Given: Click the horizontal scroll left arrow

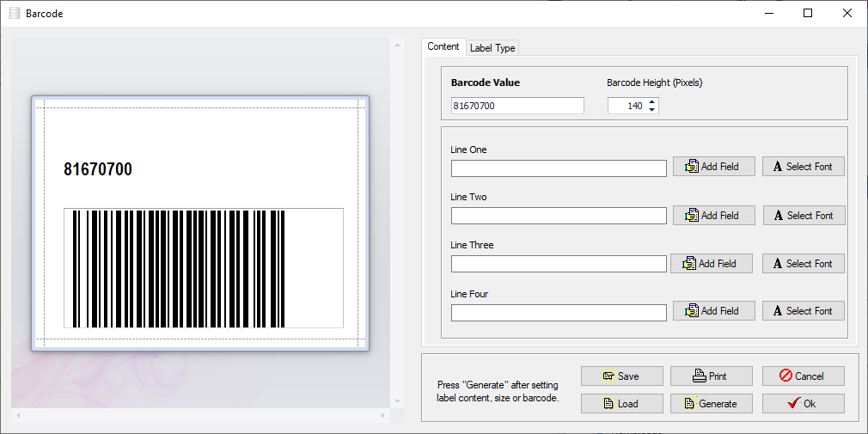Looking at the screenshot, I should coord(17,415).
